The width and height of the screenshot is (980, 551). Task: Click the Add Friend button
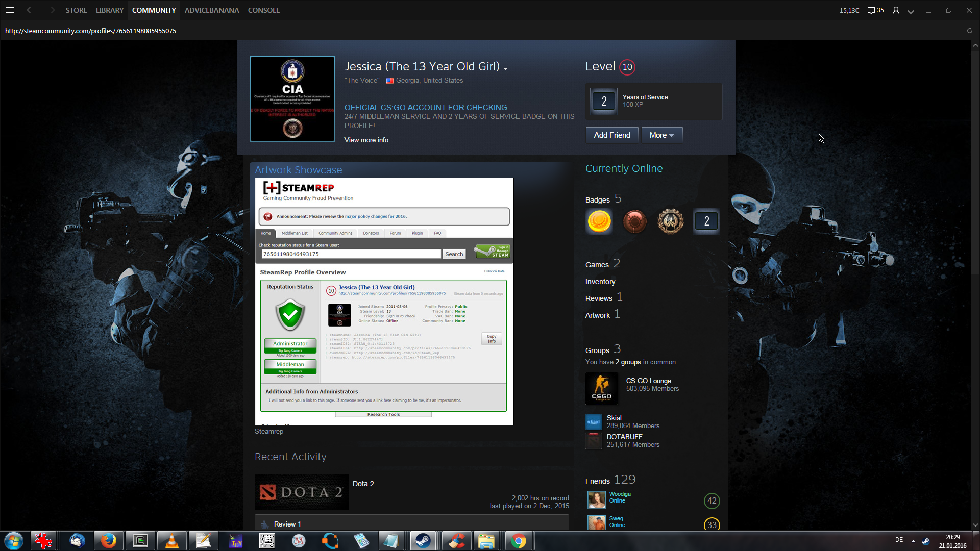pos(611,135)
